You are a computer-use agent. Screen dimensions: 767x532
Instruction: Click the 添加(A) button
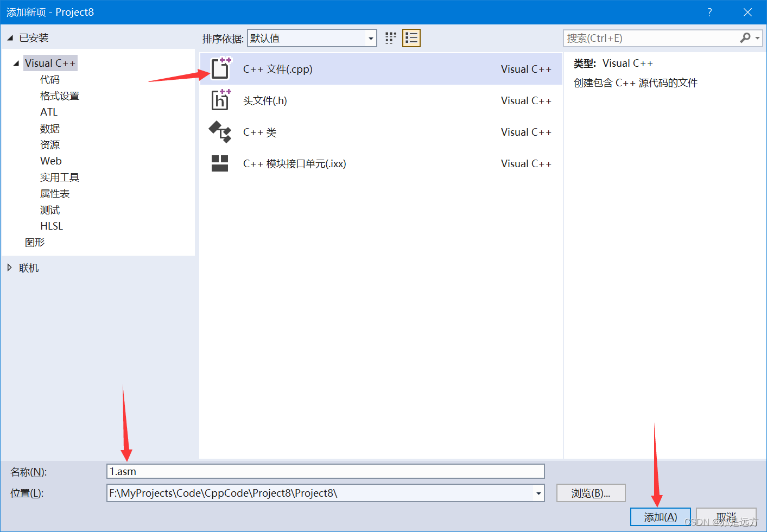[x=660, y=517]
